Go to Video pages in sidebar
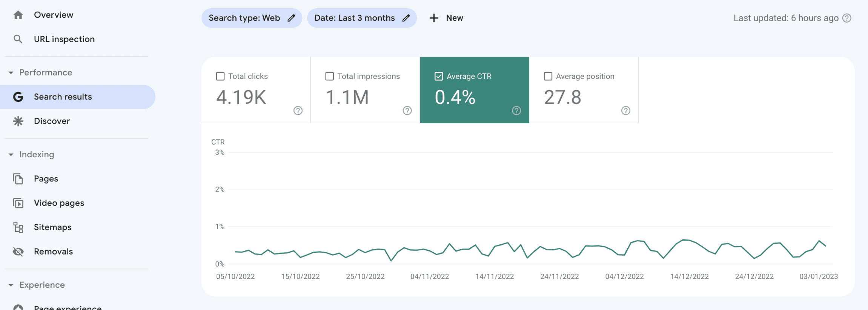The width and height of the screenshot is (868, 310). 59,203
